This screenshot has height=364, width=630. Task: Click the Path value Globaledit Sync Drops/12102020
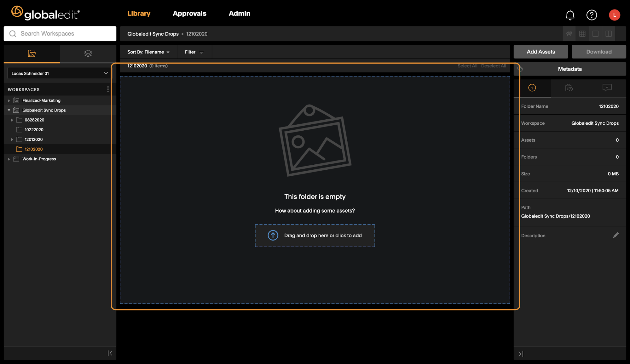click(x=555, y=216)
